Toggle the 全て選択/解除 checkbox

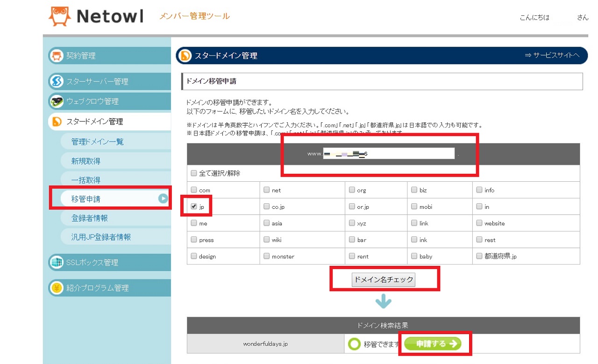coord(194,173)
